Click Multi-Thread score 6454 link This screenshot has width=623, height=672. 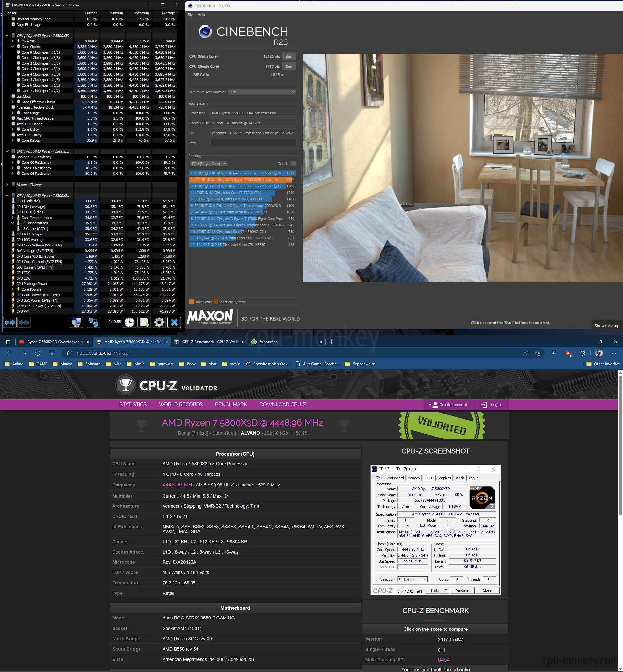point(444,660)
